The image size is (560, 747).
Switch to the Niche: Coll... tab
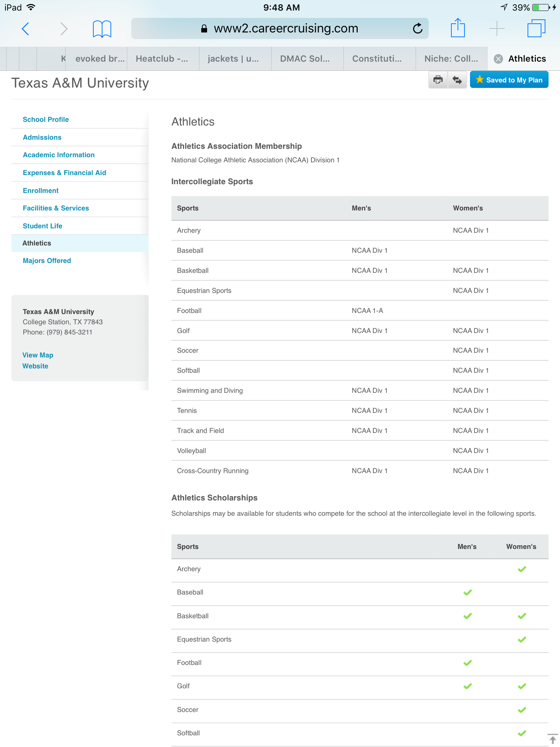(451, 59)
